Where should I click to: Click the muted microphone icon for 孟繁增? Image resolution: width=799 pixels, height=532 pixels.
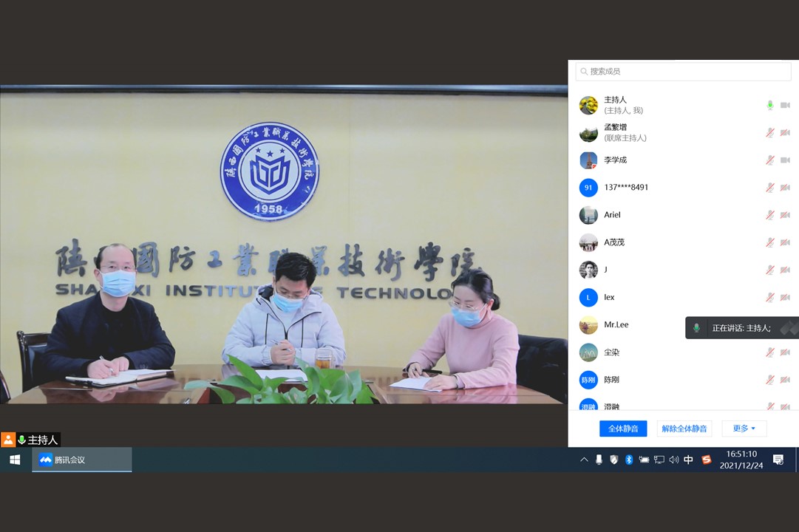click(769, 133)
